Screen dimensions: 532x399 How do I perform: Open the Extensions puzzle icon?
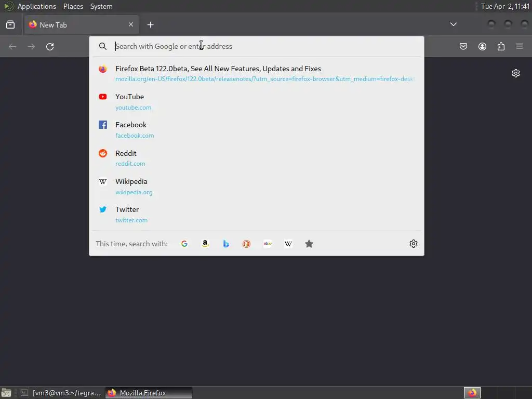click(501, 46)
